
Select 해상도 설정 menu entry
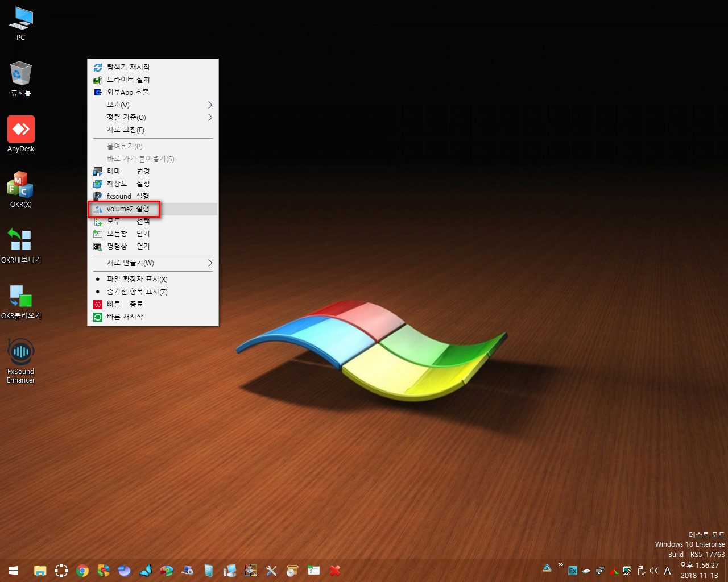[x=153, y=184]
